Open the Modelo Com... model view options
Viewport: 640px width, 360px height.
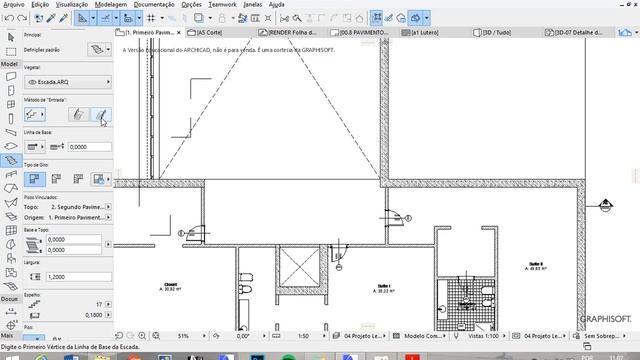tap(419, 336)
